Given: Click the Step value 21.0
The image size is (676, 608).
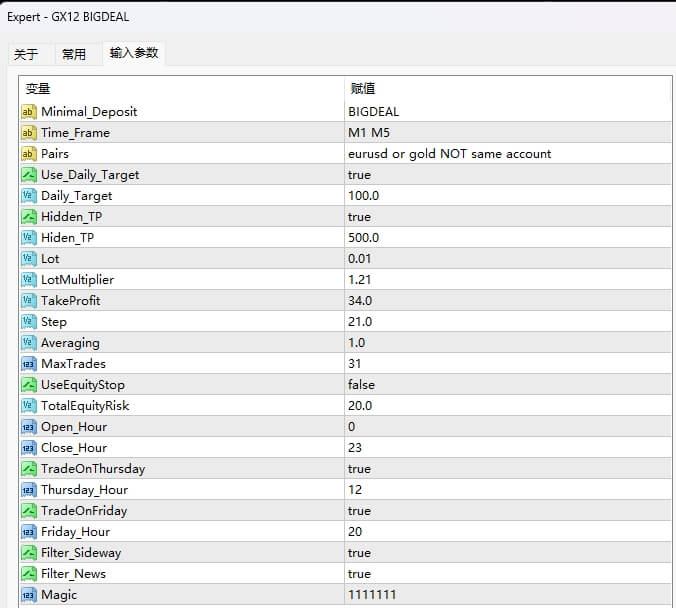Looking at the screenshot, I should click(360, 322).
